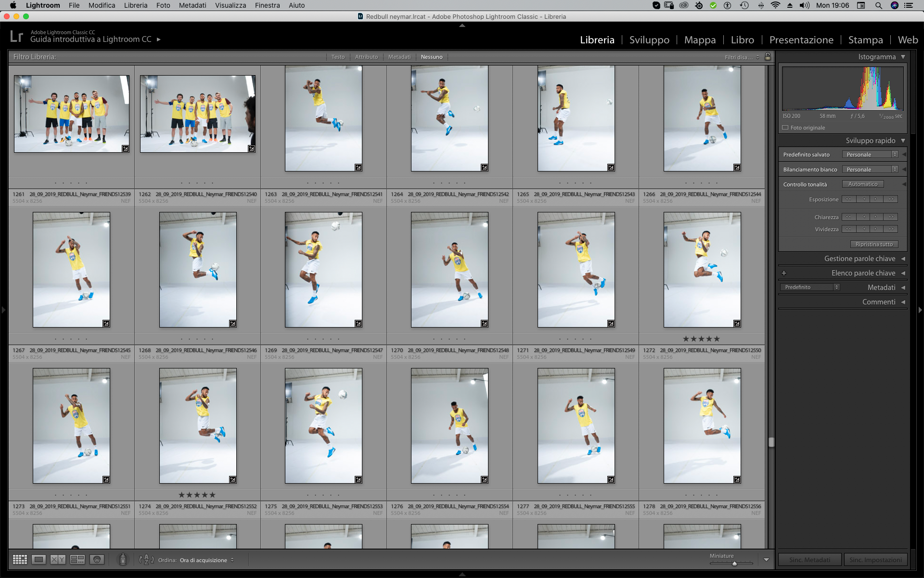The width and height of the screenshot is (924, 578).
Task: Increase Esposizione by a large step
Action: point(891,199)
